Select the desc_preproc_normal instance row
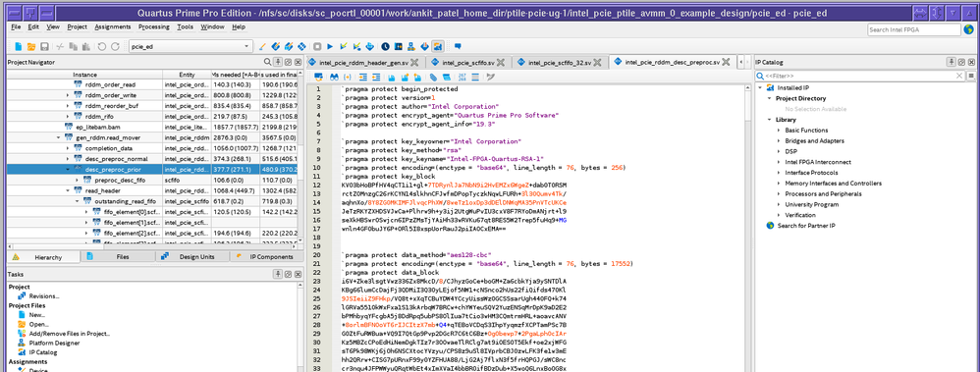980x372 pixels. [x=153, y=159]
